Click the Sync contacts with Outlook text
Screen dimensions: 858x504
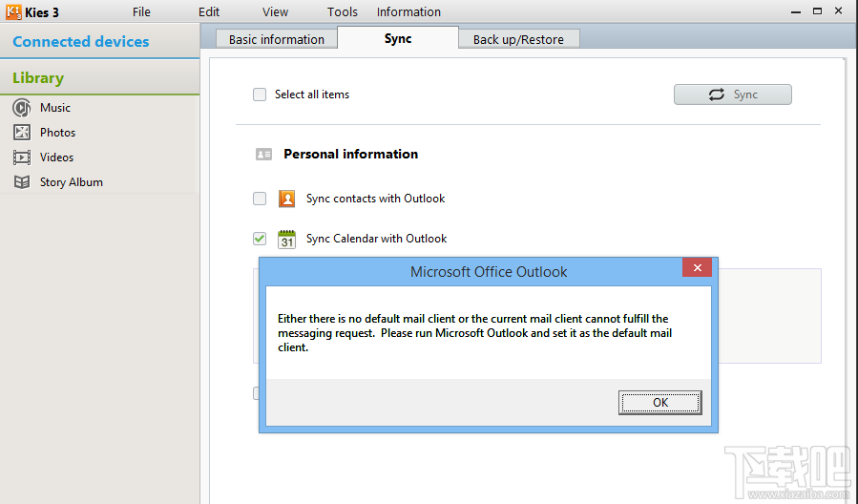(x=375, y=199)
